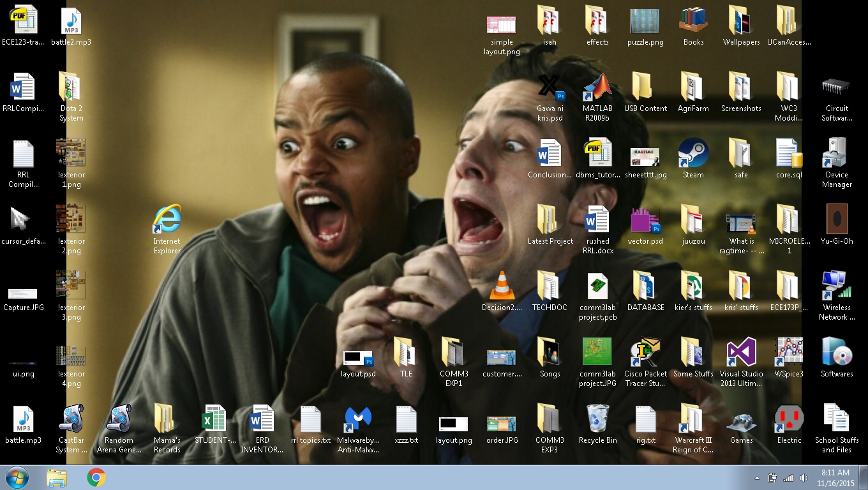The height and width of the screenshot is (490, 868).
Task: Select the rrl topics.txt file
Action: tap(310, 419)
